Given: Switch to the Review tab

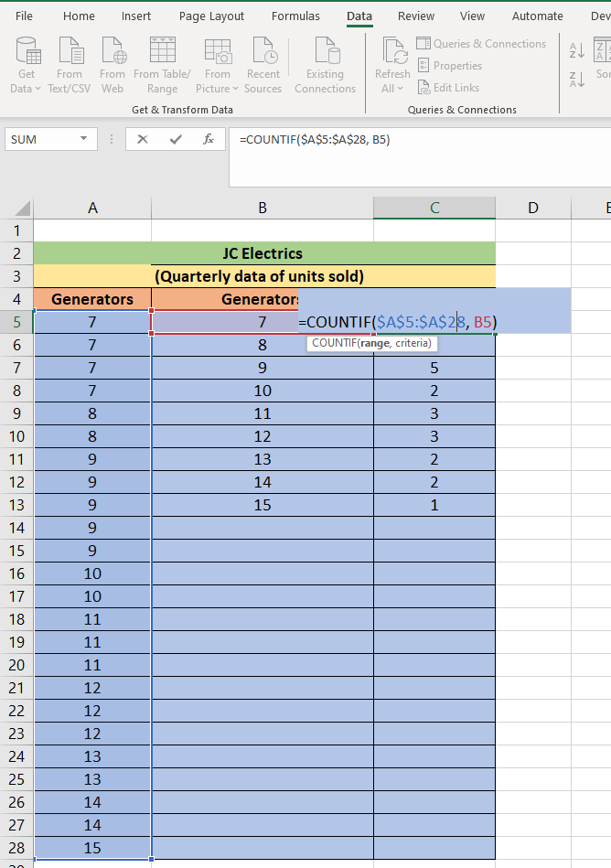Looking at the screenshot, I should point(415,16).
